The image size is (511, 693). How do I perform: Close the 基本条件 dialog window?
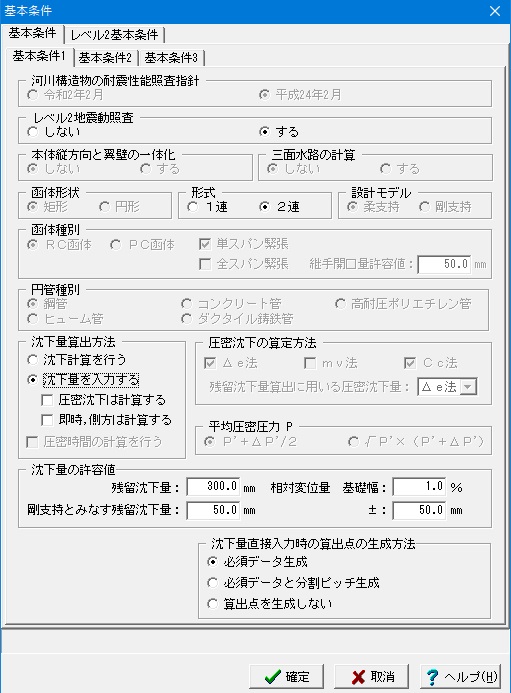point(495,11)
